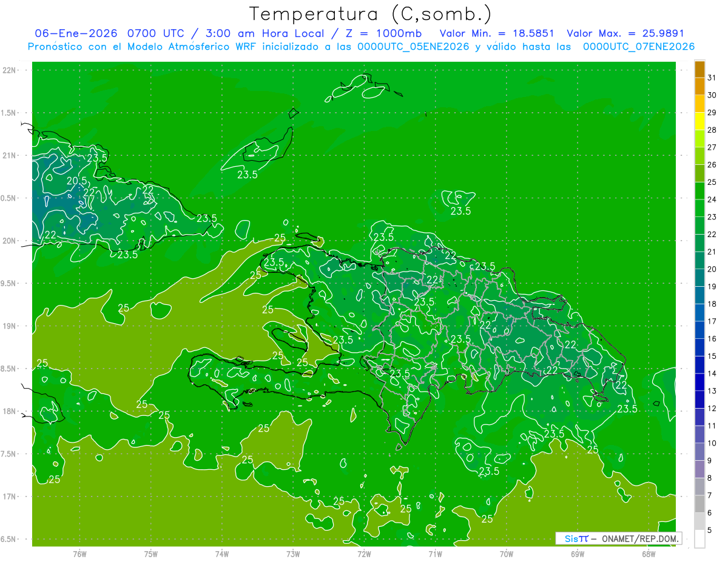
Task: Click the "Sisπ" logo text
Action: 576,538
